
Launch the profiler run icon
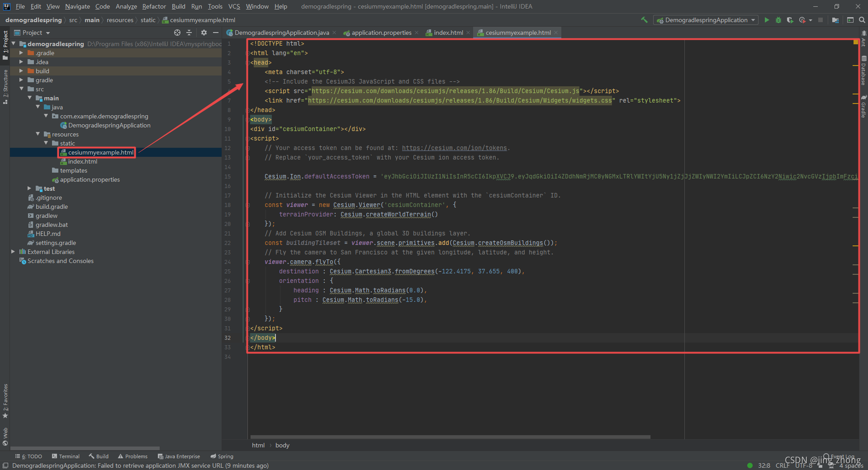click(802, 20)
